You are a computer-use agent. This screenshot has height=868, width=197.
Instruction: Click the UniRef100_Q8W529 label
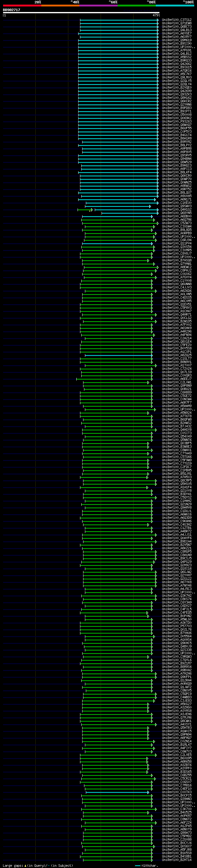point(177,162)
